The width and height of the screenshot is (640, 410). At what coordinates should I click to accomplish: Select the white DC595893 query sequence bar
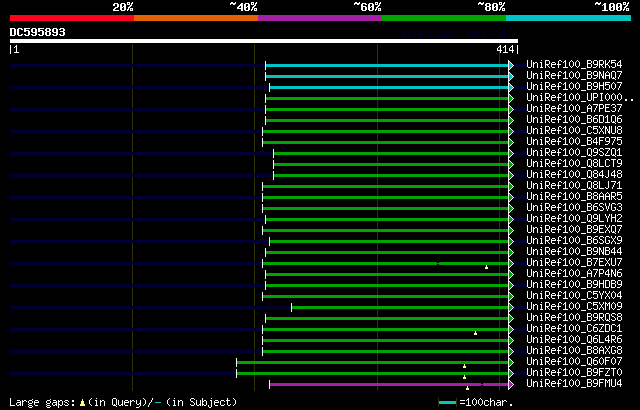pos(264,41)
